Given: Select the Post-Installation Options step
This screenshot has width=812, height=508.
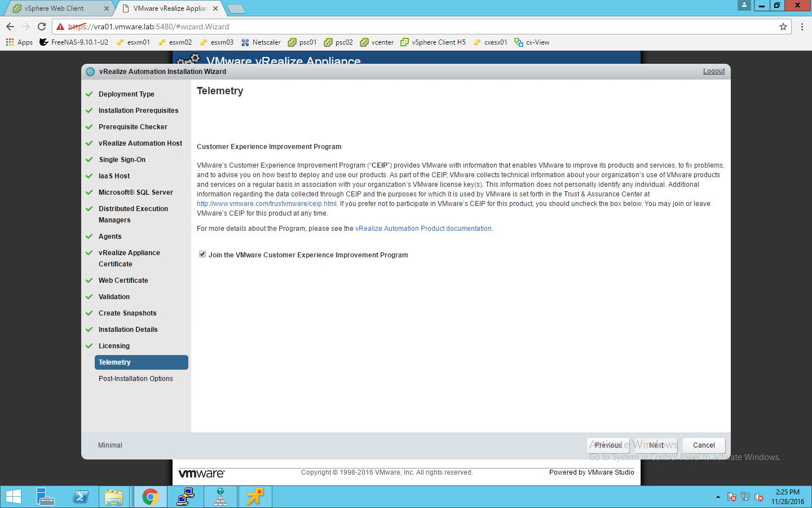Looking at the screenshot, I should coord(135,379).
